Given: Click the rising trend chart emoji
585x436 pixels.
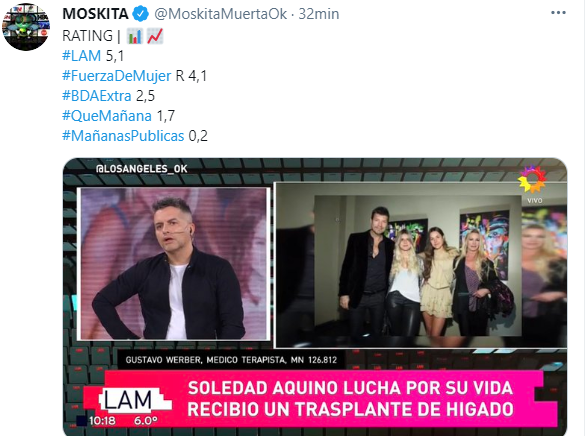Looking at the screenshot, I should point(155,36).
